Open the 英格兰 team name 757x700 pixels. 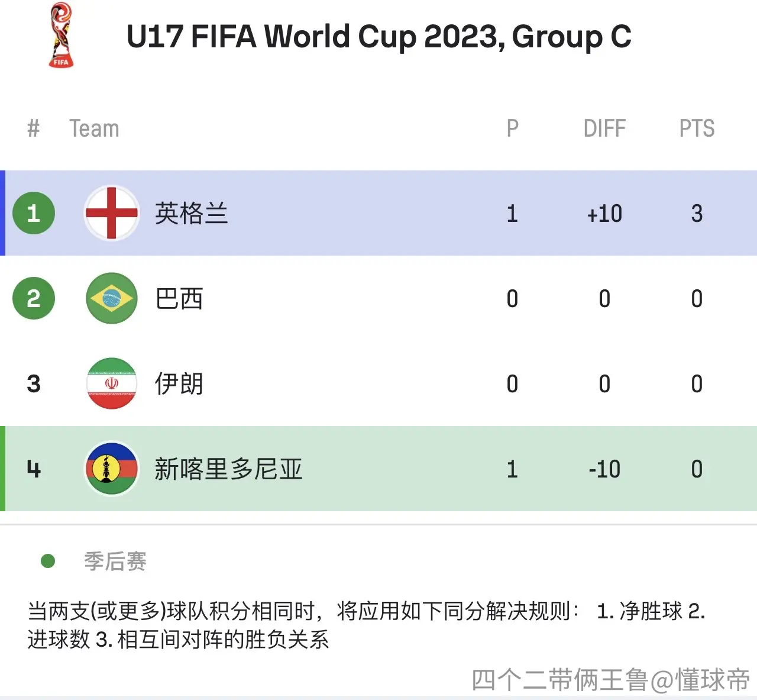pyautogui.click(x=192, y=214)
